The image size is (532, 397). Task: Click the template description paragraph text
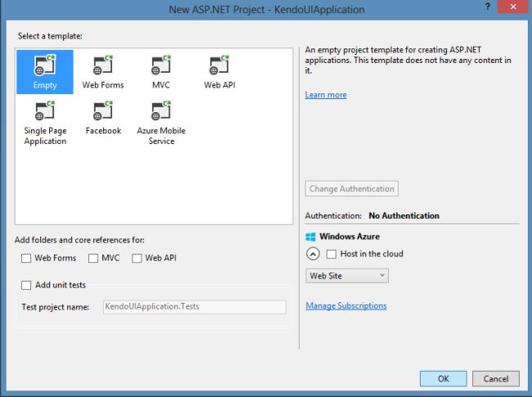coord(408,60)
